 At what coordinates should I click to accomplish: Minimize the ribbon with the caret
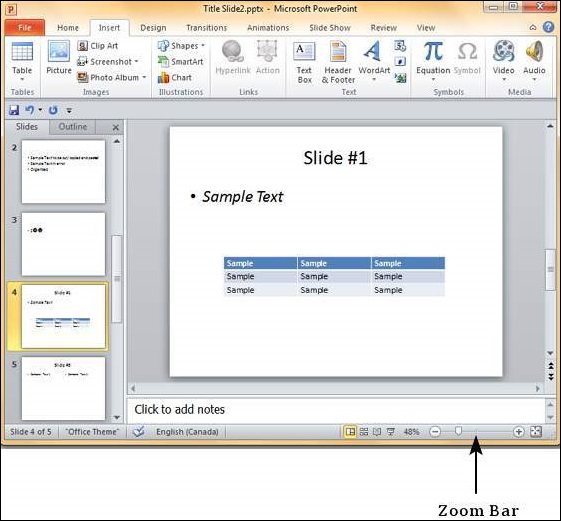point(533,28)
